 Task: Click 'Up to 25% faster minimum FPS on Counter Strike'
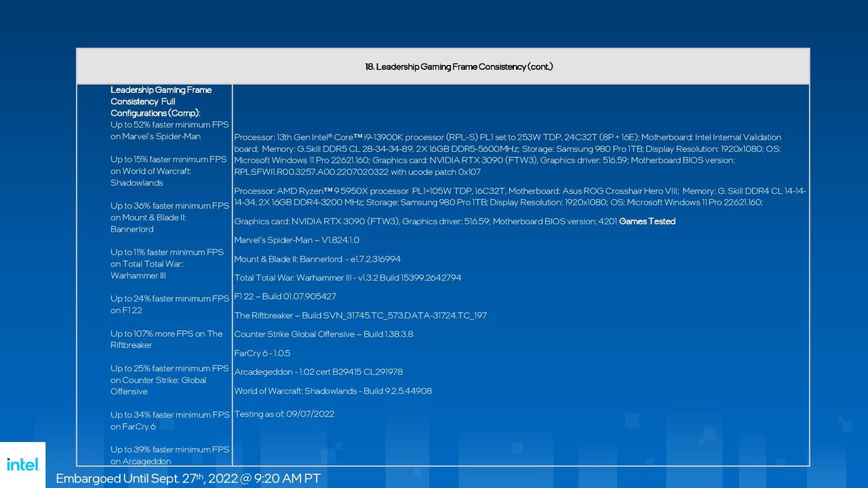170,380
